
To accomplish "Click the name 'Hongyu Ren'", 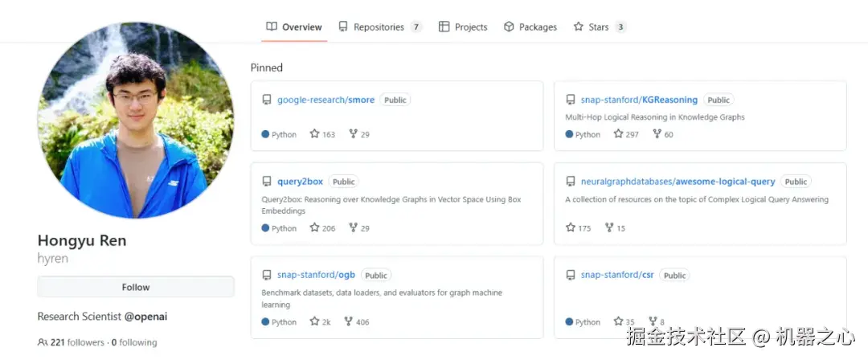I will (x=82, y=240).
